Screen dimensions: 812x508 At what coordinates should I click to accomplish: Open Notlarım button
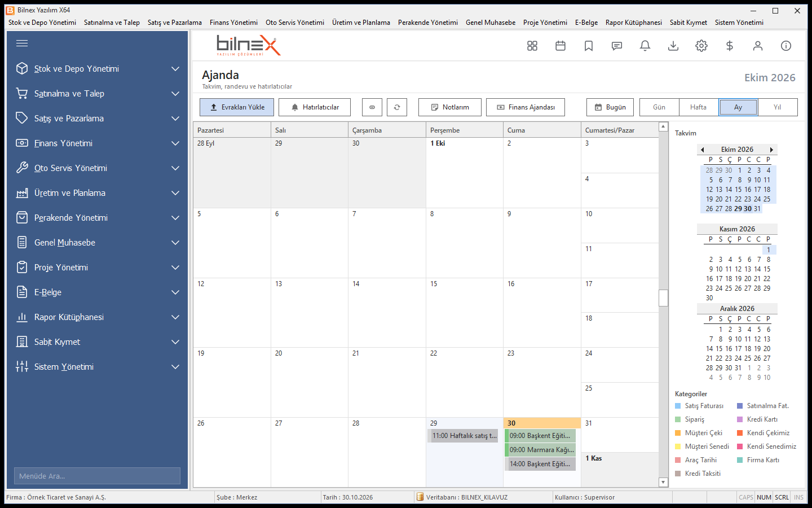click(450, 107)
